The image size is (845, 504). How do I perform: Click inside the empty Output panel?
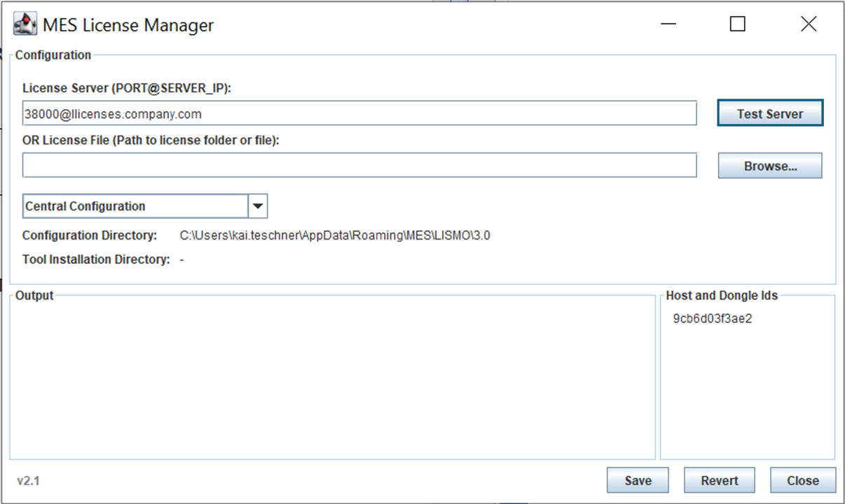point(332,378)
